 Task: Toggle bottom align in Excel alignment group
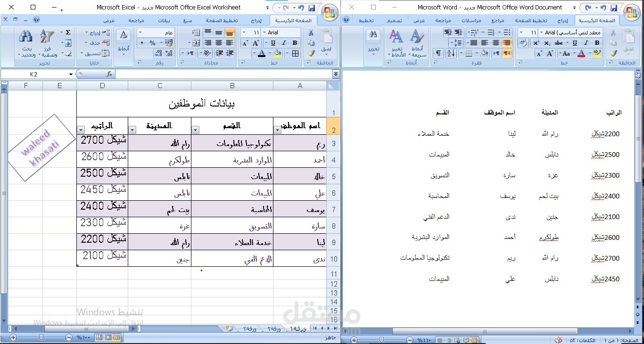click(230, 33)
